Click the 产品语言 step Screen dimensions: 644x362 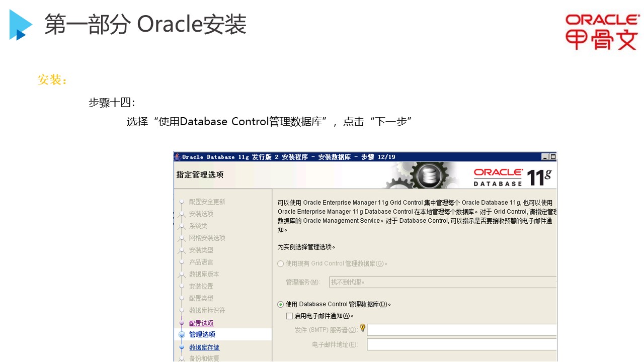pyautogui.click(x=201, y=262)
